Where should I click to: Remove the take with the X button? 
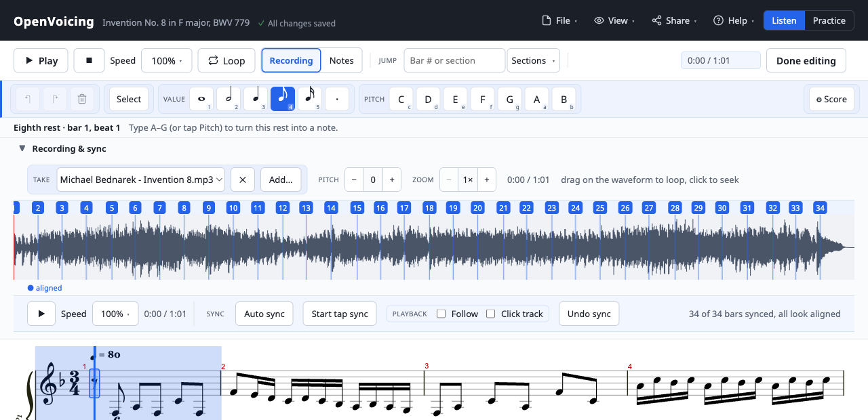point(242,180)
